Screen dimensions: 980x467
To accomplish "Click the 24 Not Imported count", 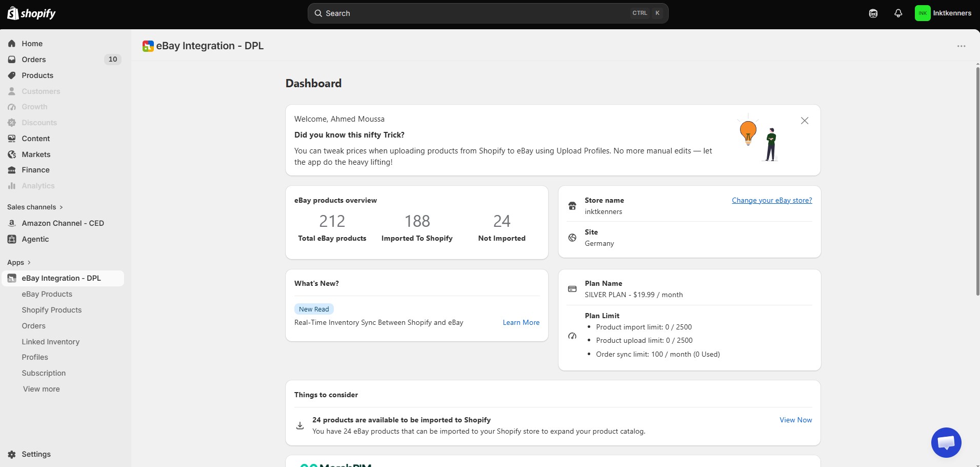I will tap(502, 221).
